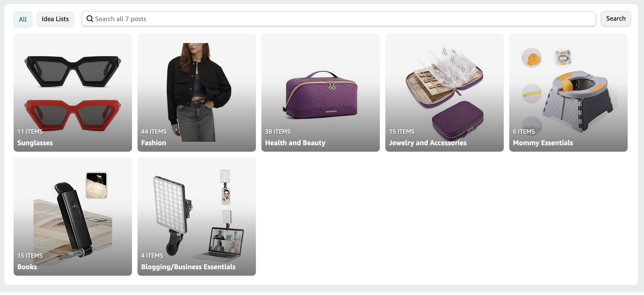644x295 pixels.
Task: Click the Sunglasses title text
Action: click(x=35, y=143)
